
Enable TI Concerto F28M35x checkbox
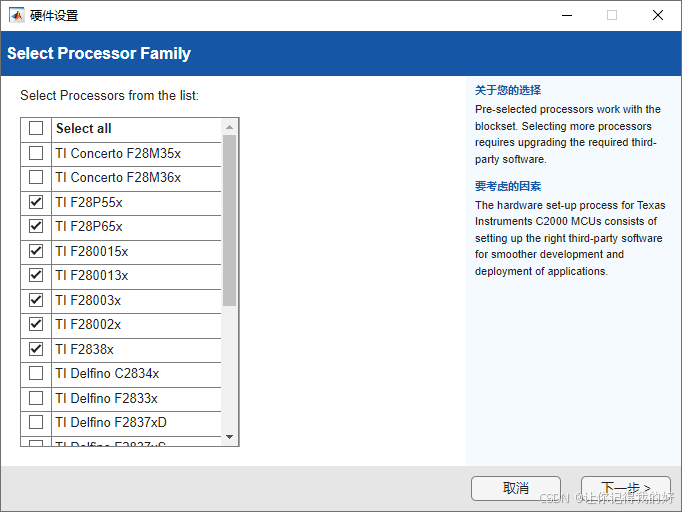click(x=36, y=153)
